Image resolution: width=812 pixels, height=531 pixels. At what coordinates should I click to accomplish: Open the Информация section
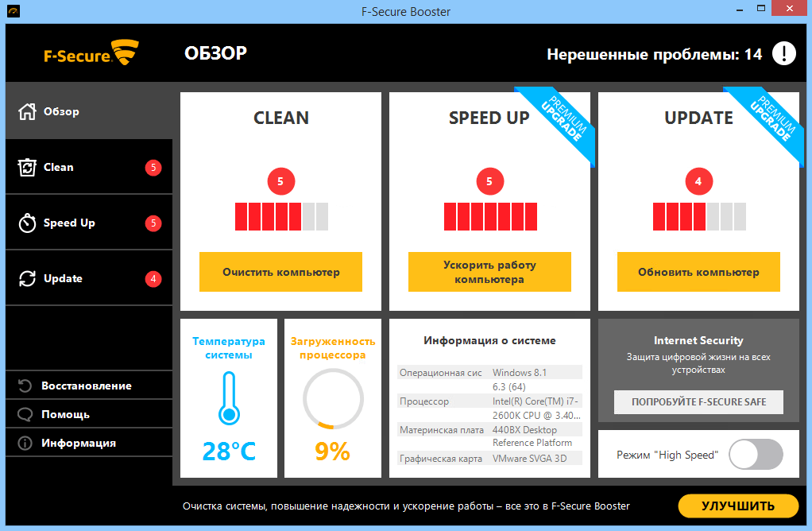click(24, 442)
